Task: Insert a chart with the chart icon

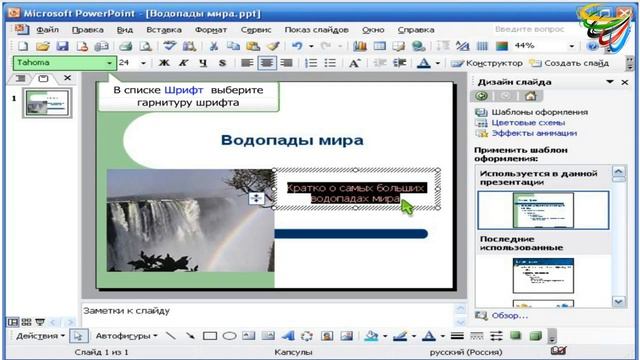Action: [360, 46]
